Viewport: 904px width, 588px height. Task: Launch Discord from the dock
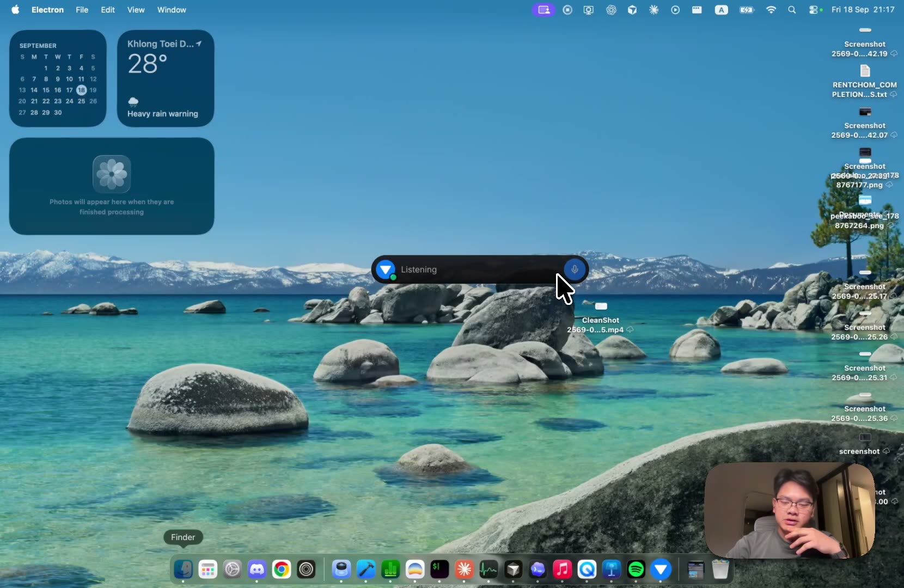(257, 569)
